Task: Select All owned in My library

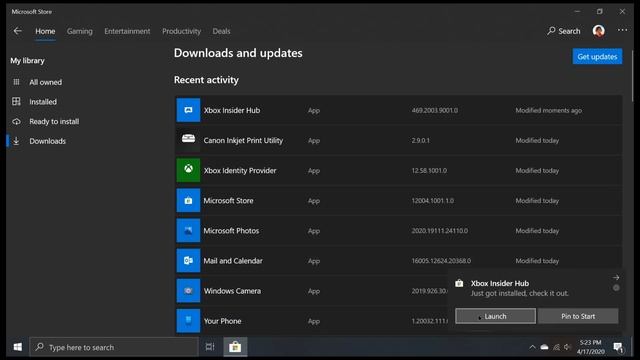Action: coord(45,82)
